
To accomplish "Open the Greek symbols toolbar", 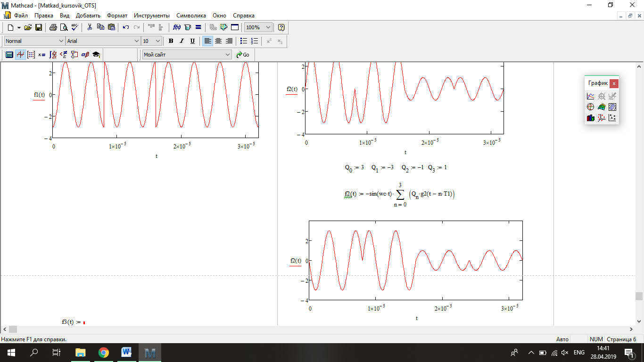I will [85, 55].
